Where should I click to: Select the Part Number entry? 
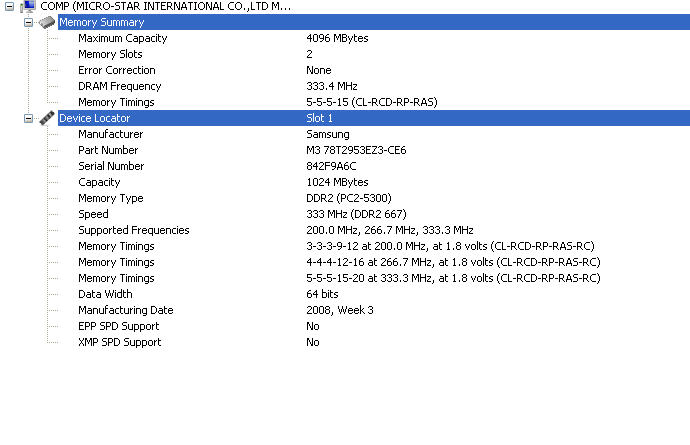coord(108,150)
